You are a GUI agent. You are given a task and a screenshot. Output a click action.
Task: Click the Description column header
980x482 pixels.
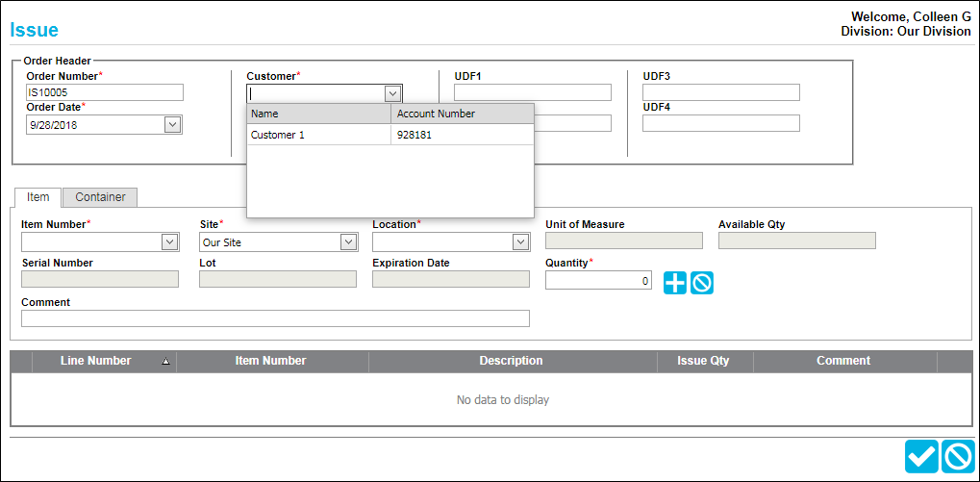511,361
